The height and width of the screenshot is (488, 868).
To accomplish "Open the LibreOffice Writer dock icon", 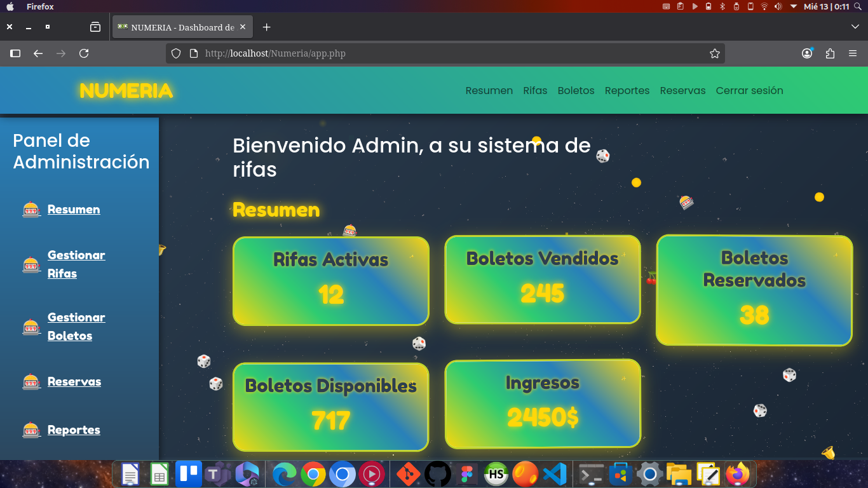I will coord(130,474).
